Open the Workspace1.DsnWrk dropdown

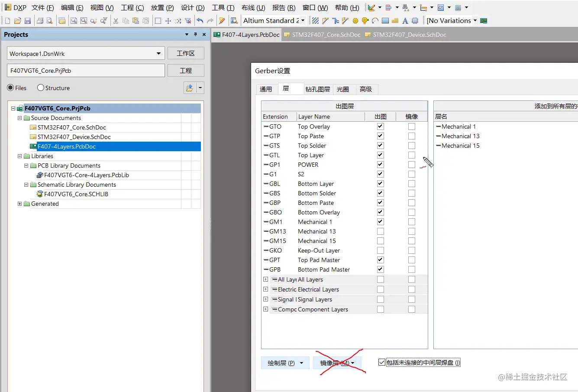tap(158, 54)
